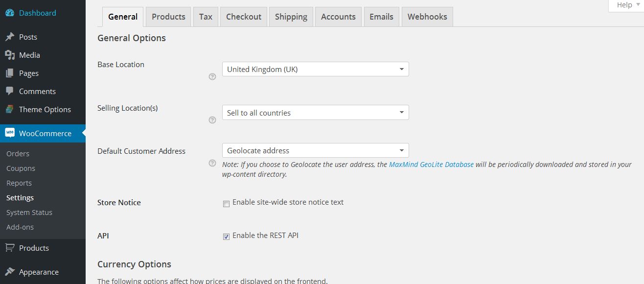Click the Posts pushpin icon

tap(10, 37)
